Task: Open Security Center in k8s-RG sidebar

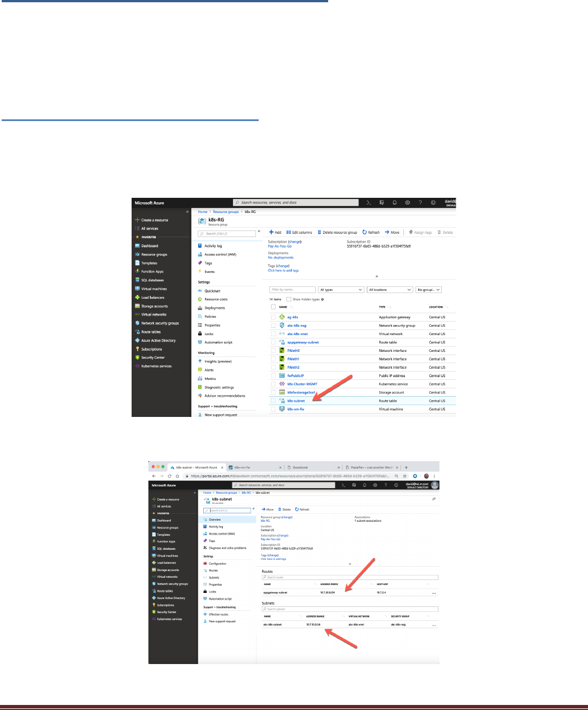Action: pos(150,358)
